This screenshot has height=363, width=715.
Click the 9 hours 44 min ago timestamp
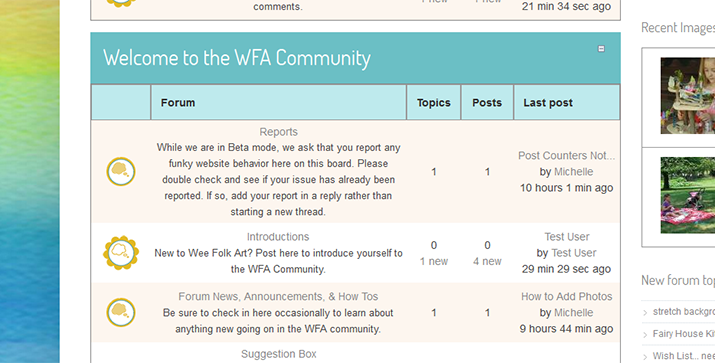click(x=566, y=329)
